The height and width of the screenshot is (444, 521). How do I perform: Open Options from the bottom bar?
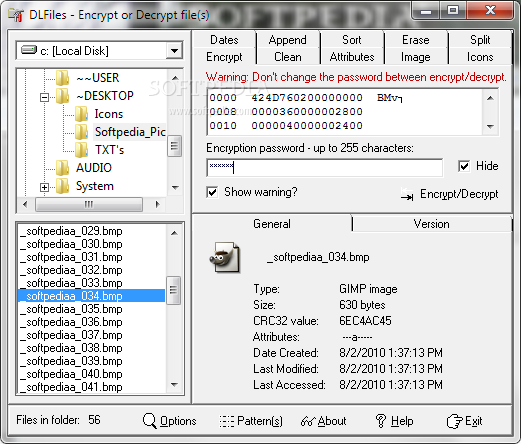point(178,421)
